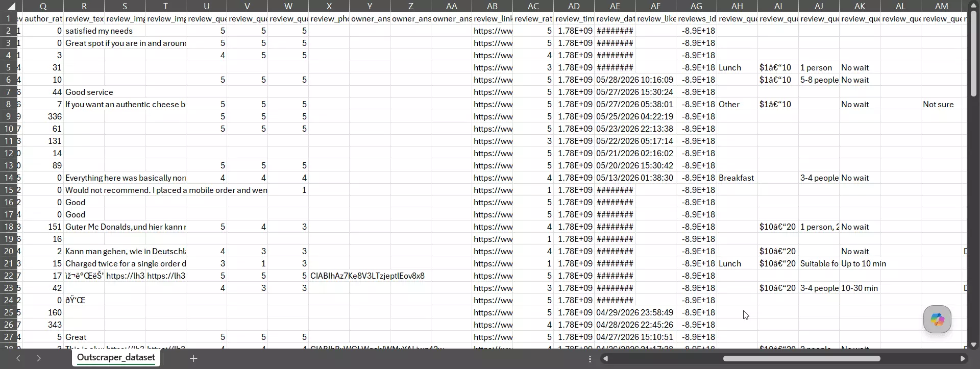Viewport: 980px width, 369px height.
Task: Select 'Other' cell in row 8
Action: [x=738, y=104]
